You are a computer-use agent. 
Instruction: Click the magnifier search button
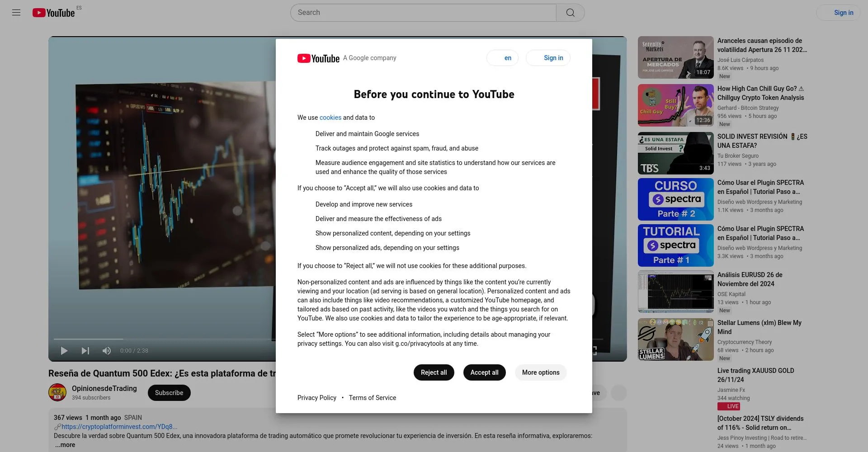[571, 13]
